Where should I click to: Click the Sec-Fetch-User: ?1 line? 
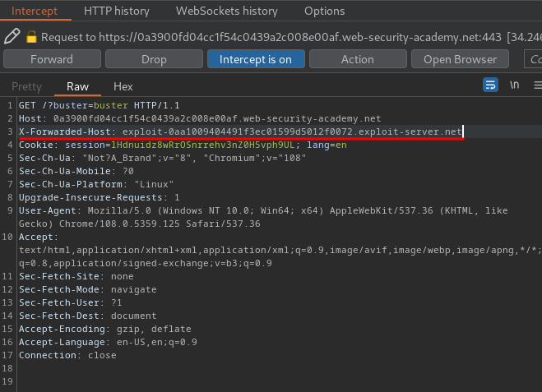[71, 302]
